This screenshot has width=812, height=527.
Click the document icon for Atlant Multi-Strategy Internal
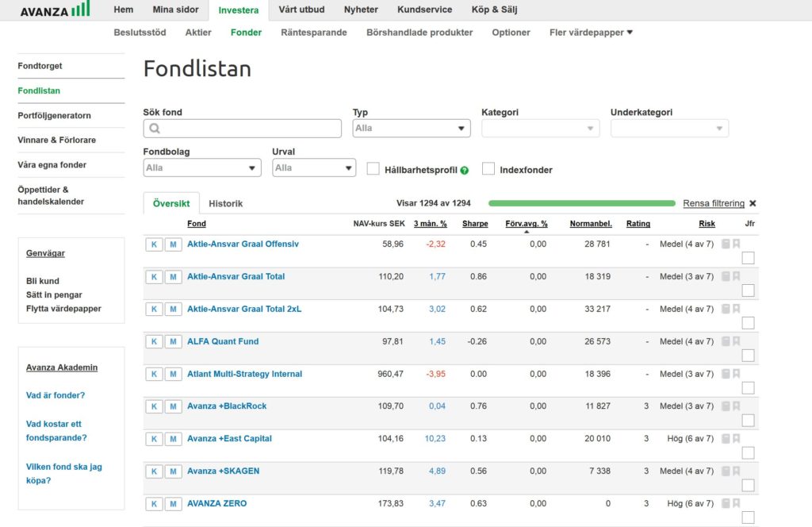726,374
